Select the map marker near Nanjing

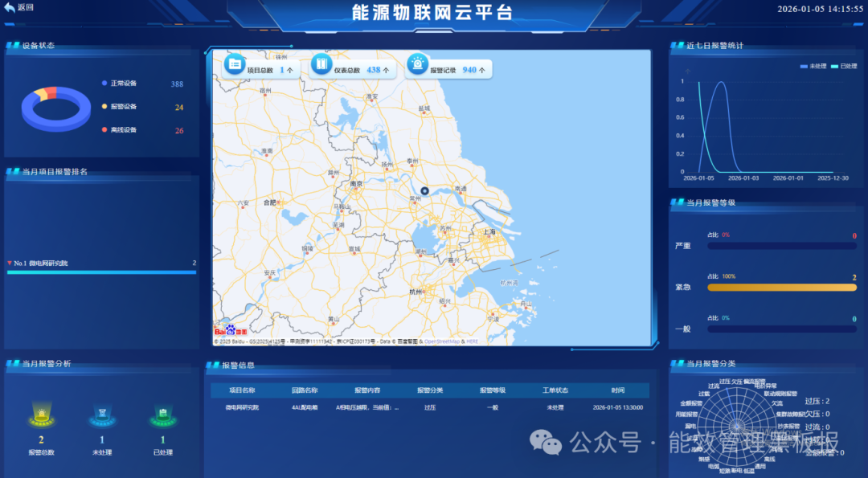(x=424, y=191)
